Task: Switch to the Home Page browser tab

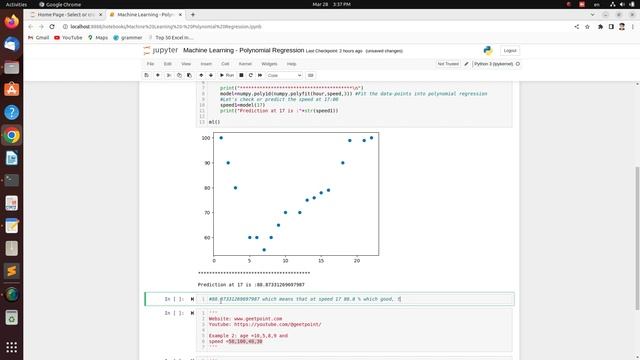Action: click(65, 15)
